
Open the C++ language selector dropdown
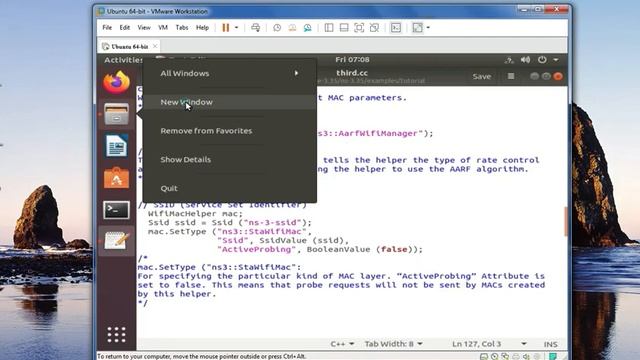point(342,344)
